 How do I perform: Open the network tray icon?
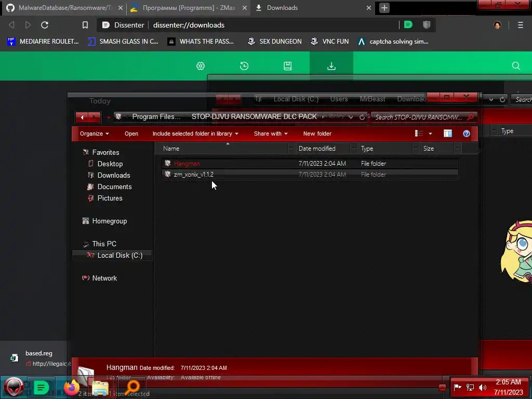point(470,387)
